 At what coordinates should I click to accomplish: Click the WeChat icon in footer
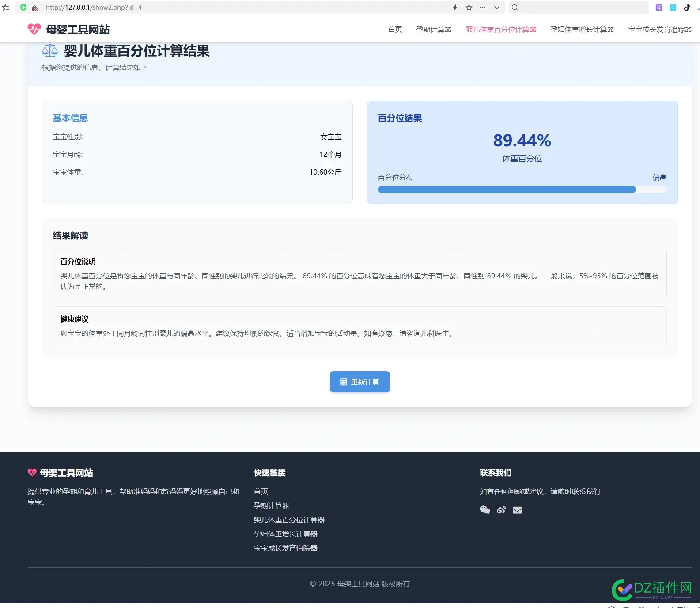tap(484, 510)
